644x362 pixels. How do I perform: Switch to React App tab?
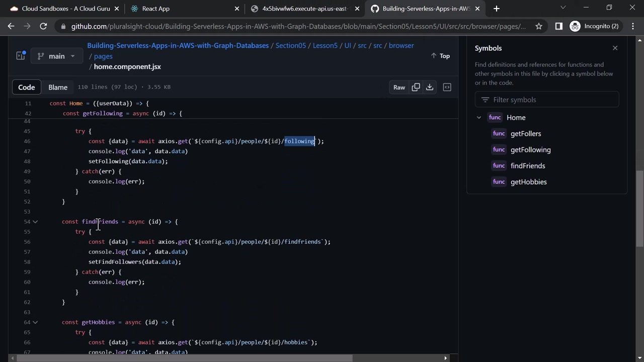(x=156, y=9)
